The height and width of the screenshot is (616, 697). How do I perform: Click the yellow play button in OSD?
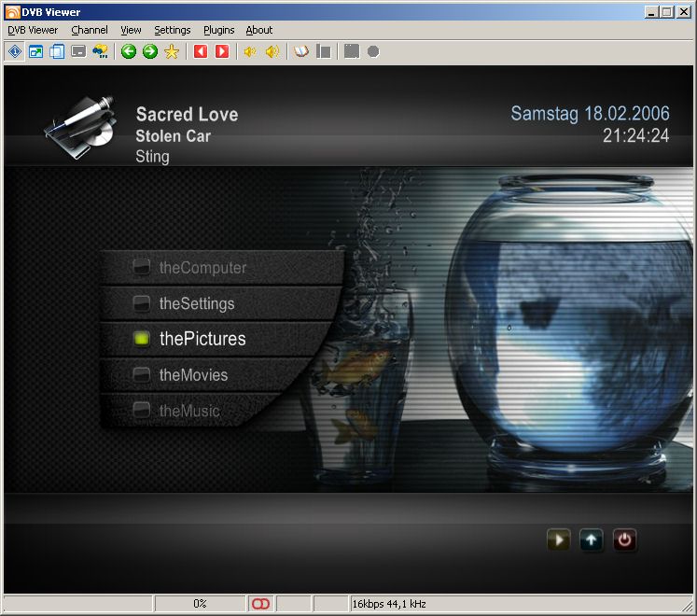[x=558, y=540]
